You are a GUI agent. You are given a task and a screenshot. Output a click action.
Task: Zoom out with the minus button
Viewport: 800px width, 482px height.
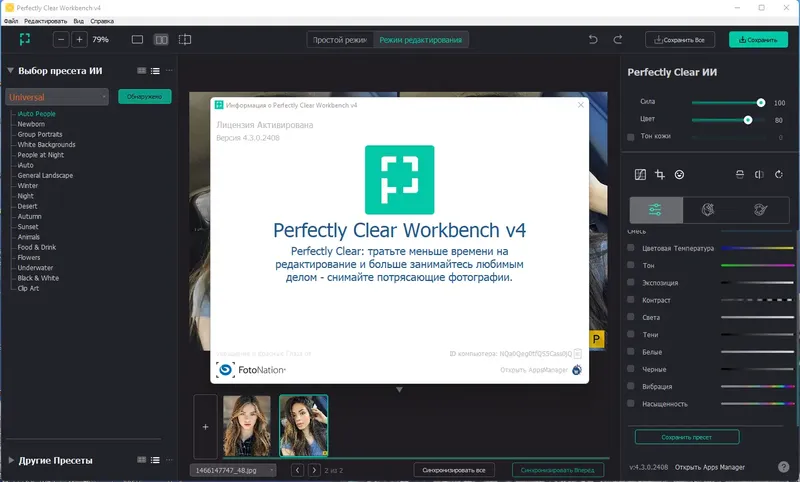[x=61, y=39]
